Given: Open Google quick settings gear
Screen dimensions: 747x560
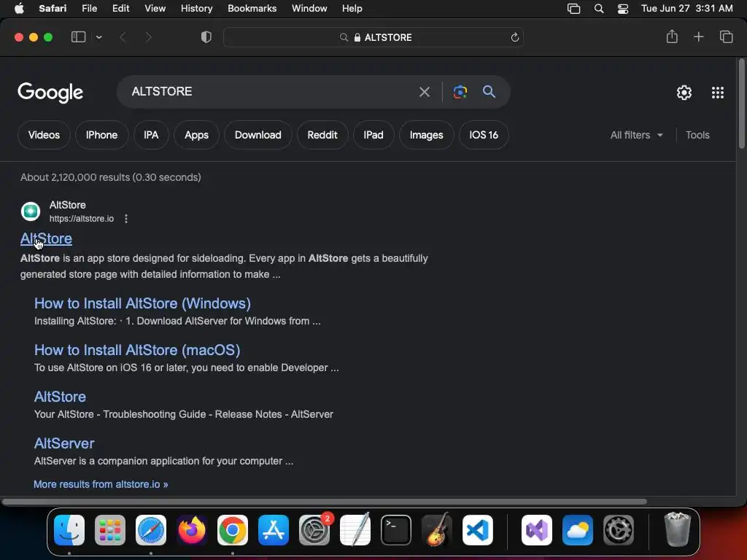Looking at the screenshot, I should coord(684,93).
